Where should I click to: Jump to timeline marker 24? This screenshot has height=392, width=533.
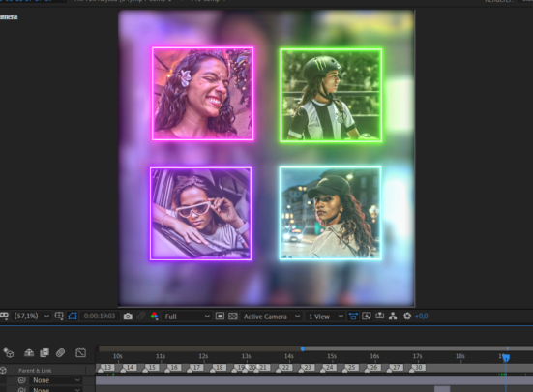(328, 368)
